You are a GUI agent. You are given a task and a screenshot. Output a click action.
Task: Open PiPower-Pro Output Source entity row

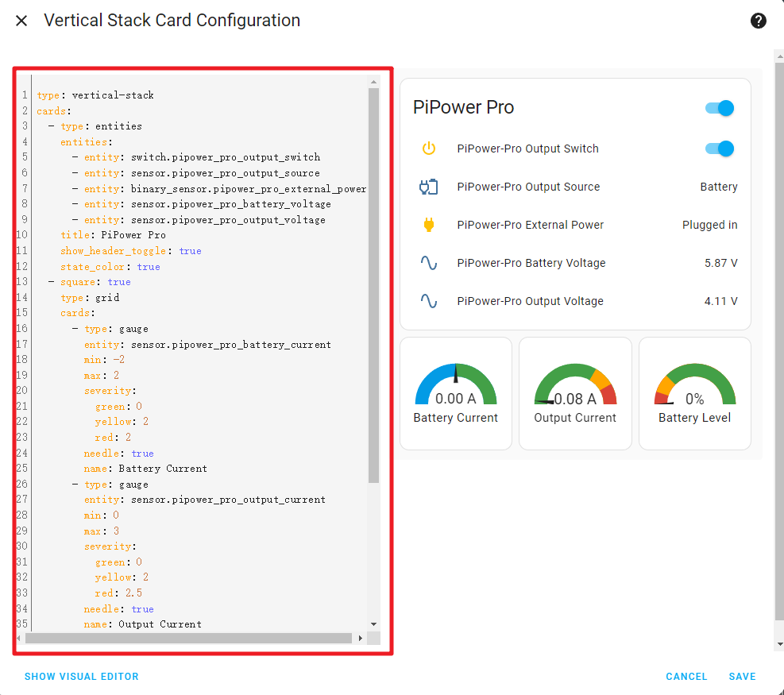coord(575,187)
